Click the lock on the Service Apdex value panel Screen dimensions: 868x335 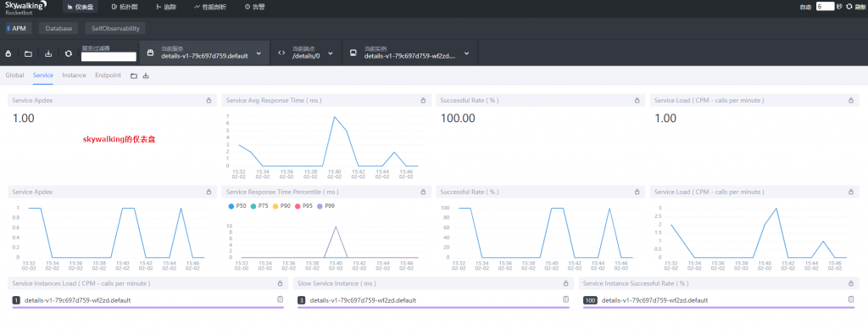click(x=209, y=101)
